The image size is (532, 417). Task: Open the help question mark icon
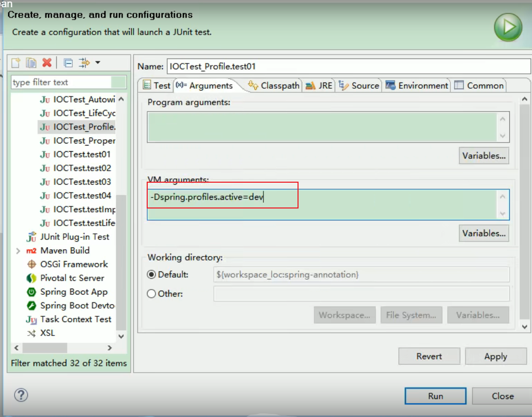(21, 395)
